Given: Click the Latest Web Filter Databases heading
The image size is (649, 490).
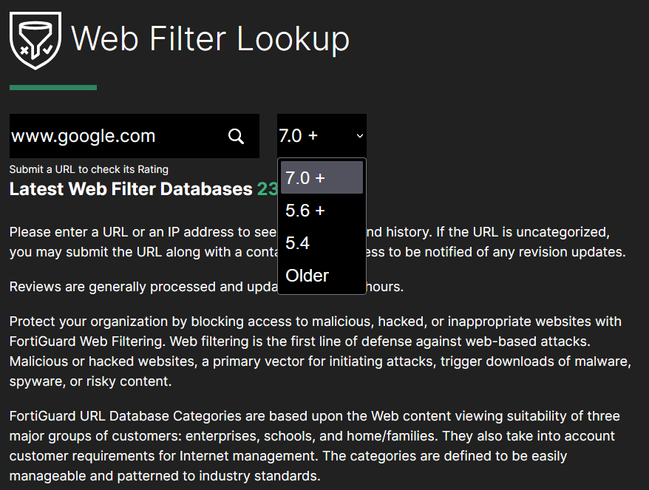Looking at the screenshot, I should pos(130,189).
